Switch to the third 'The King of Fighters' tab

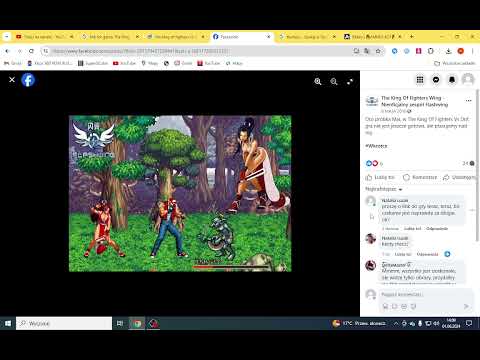176,37
